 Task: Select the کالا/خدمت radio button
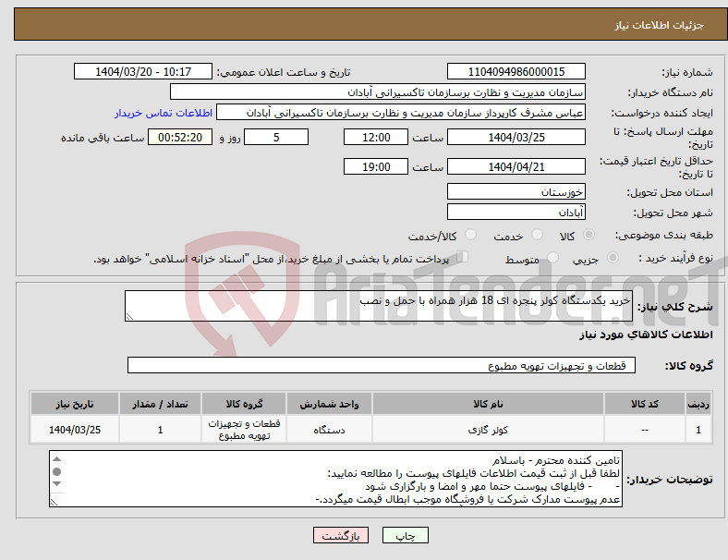pos(470,235)
